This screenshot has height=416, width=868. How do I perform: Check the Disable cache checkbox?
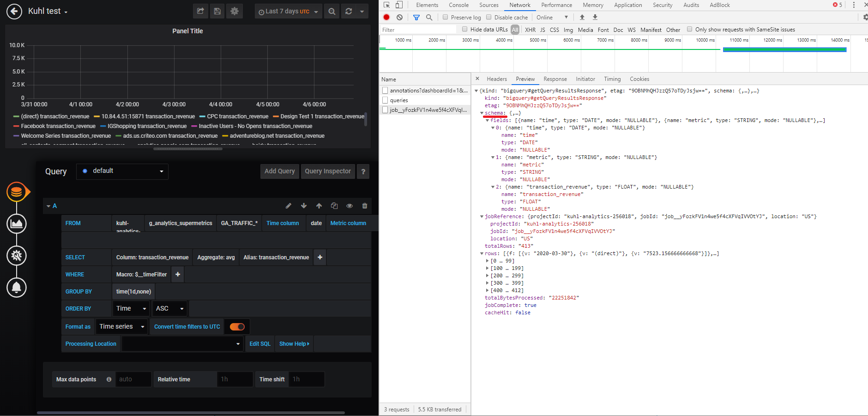coord(488,17)
